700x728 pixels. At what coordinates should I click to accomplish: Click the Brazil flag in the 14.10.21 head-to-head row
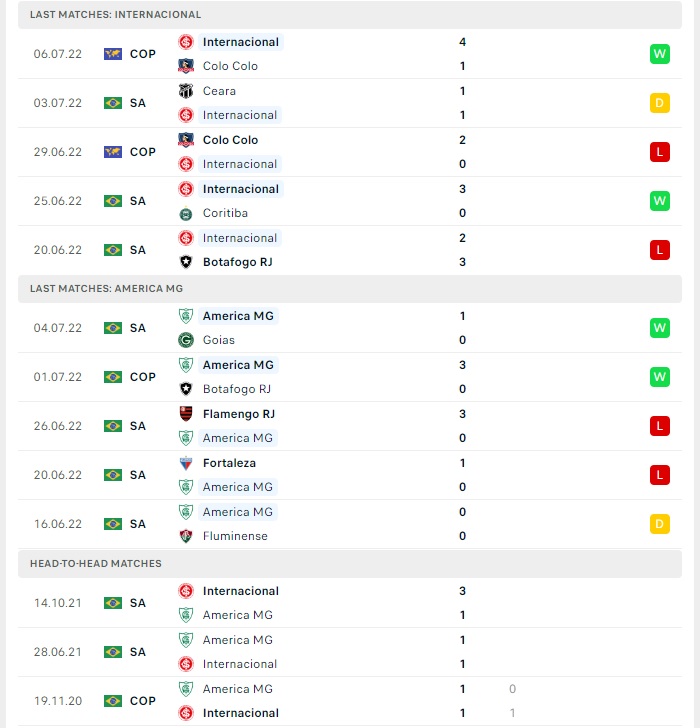[113, 603]
